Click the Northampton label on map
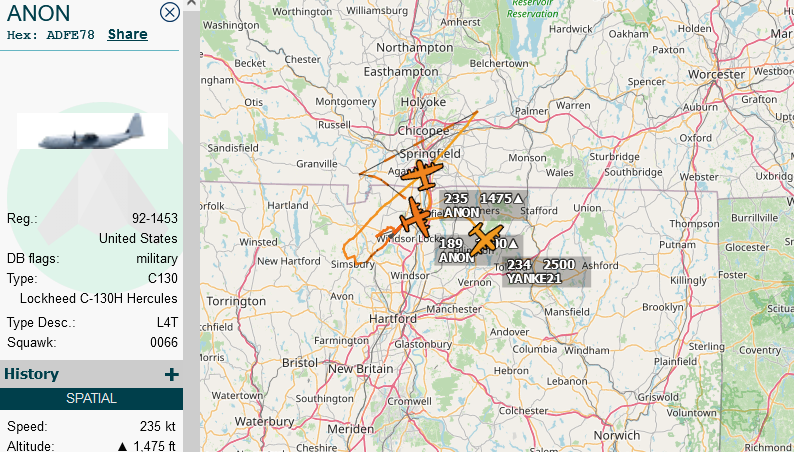Image resolution: width=794 pixels, height=452 pixels. (x=415, y=48)
